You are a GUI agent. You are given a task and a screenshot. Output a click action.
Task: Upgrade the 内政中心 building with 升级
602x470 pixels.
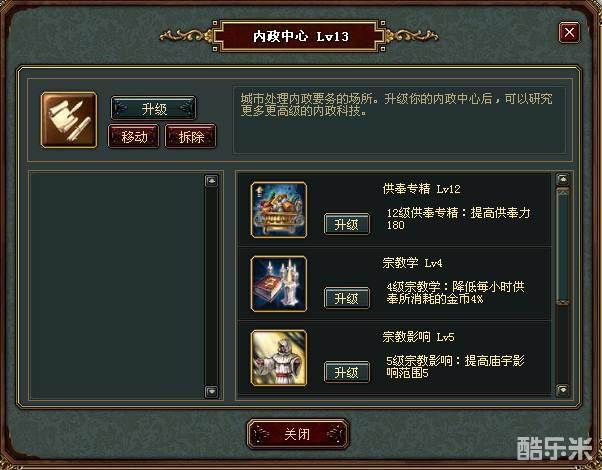(154, 108)
